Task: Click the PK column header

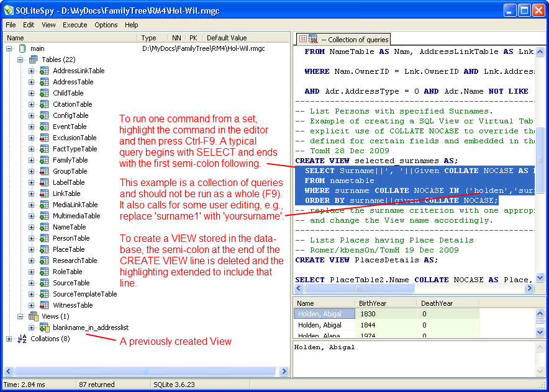Action: (x=194, y=38)
